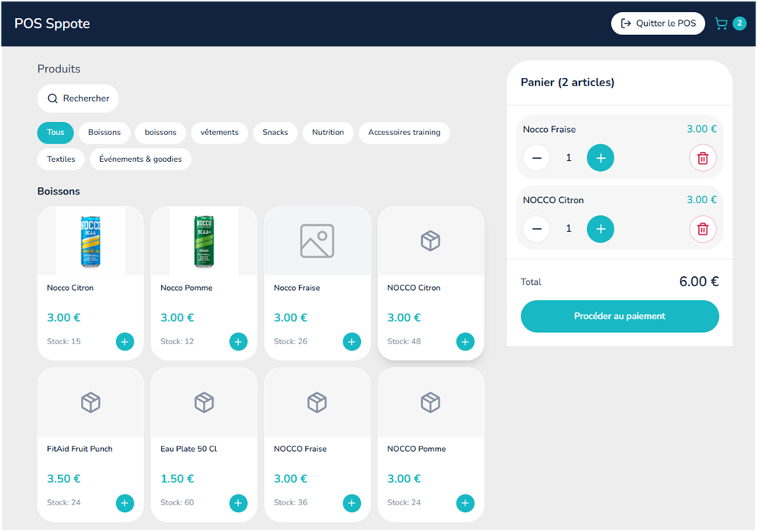
Task: Filter by Nutrition category
Action: 328,132
